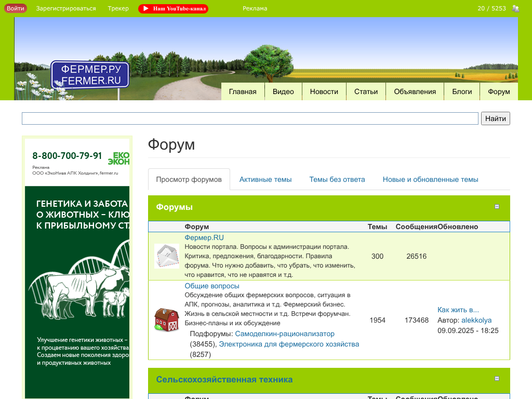Image resolution: width=532 pixels, height=399 pixels.
Task: Click the ЭкоНива advertisement banner
Action: (x=77, y=260)
